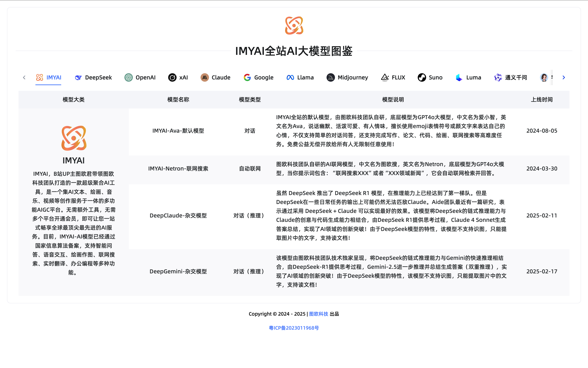Switch to the IMYAI tab
The width and height of the screenshot is (588, 368).
48,77
